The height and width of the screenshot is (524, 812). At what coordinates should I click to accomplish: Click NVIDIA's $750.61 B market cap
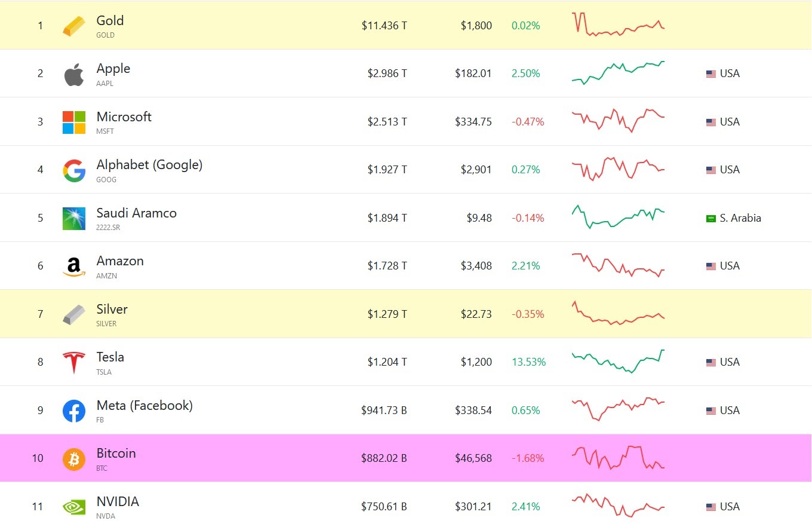click(x=384, y=507)
